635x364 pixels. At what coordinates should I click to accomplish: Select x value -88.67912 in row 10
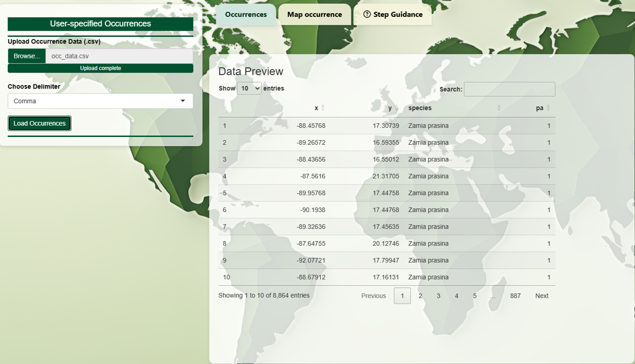[x=311, y=278]
